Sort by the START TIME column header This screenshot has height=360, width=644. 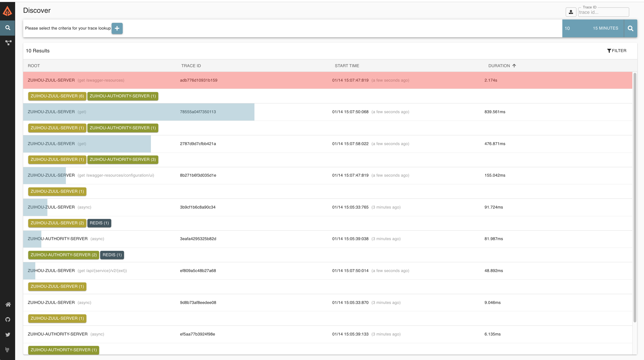pyautogui.click(x=347, y=66)
